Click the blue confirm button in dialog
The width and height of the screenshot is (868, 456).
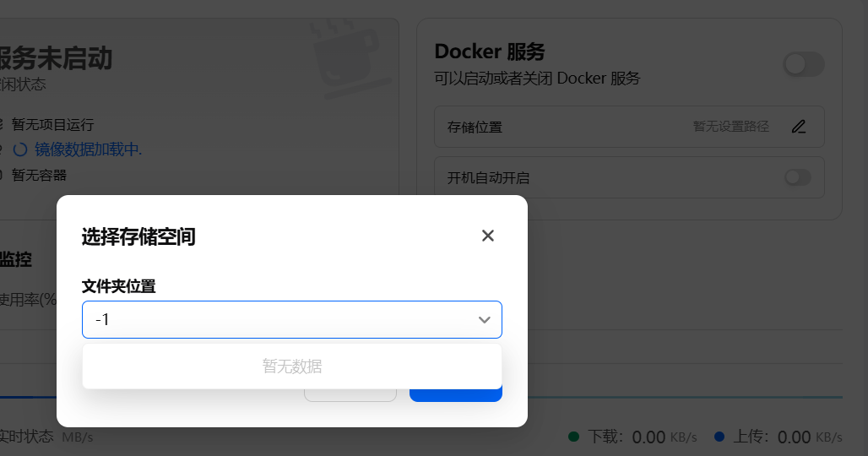(x=456, y=394)
